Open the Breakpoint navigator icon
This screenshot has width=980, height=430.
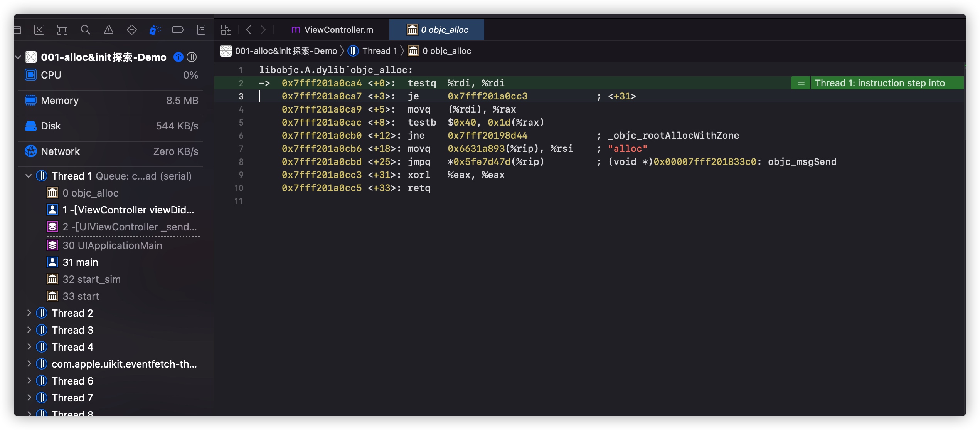[178, 30]
